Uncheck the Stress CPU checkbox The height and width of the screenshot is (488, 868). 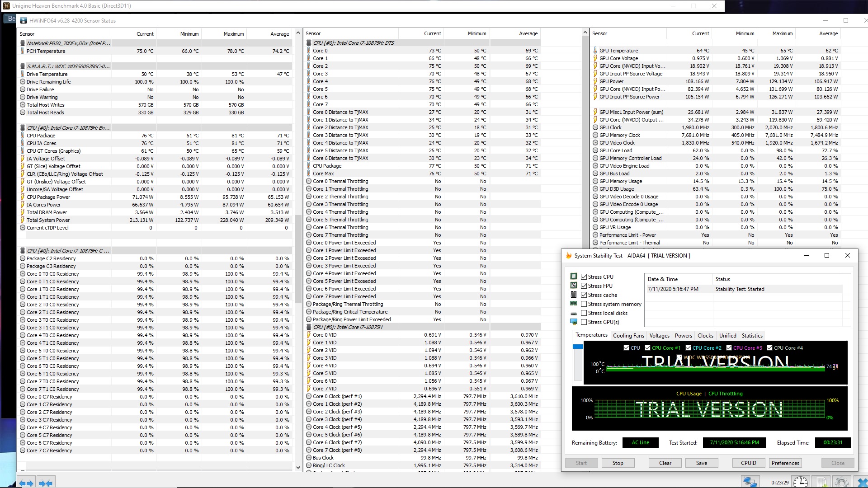pos(584,277)
